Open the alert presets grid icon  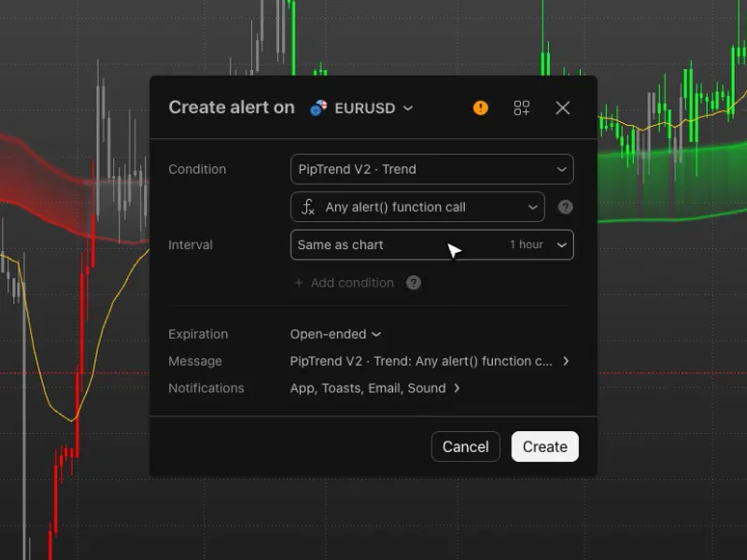(x=522, y=108)
